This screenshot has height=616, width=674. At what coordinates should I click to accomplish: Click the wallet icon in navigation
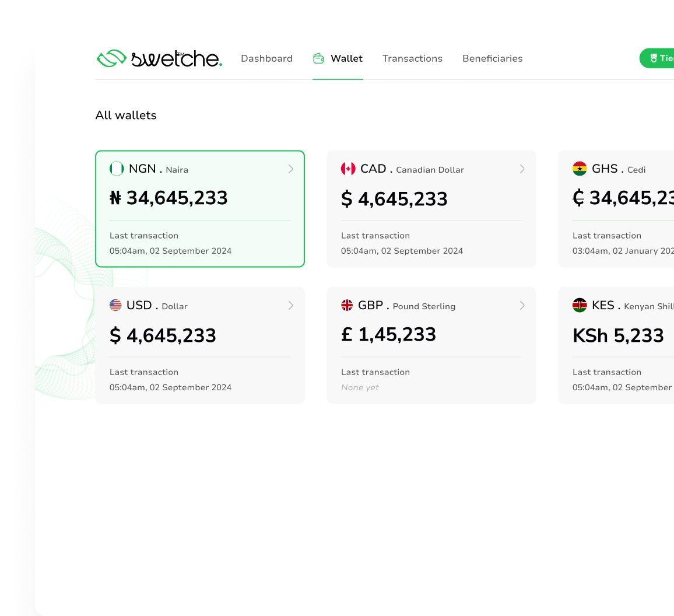tap(318, 58)
